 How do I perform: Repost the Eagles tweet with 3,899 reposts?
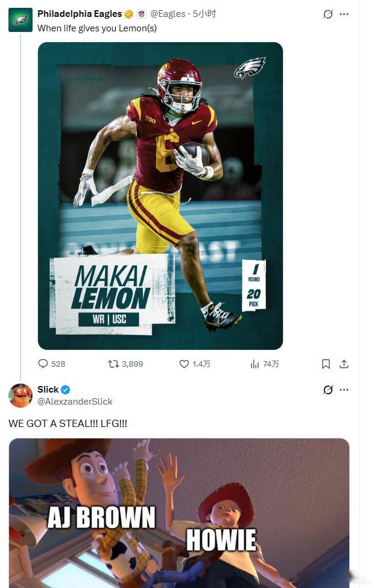(x=125, y=364)
